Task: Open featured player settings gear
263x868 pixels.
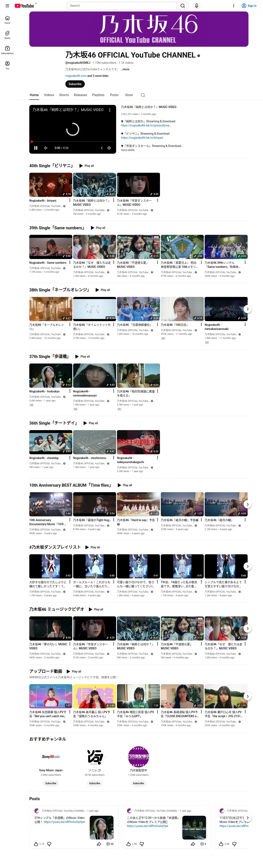Action: [x=109, y=148]
